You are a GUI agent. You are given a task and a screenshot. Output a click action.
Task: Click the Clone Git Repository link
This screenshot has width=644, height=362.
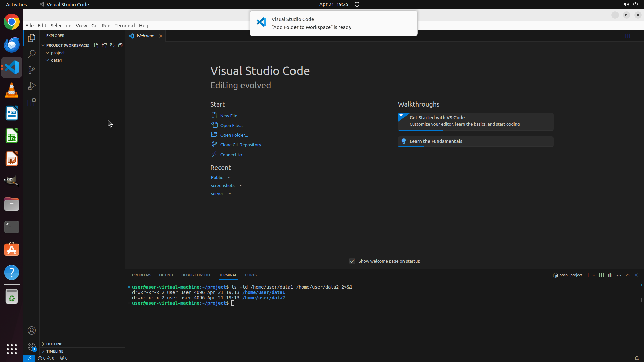pos(242,145)
